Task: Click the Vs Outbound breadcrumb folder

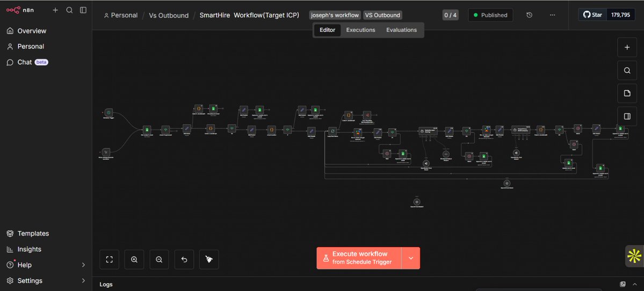Action: tap(169, 15)
